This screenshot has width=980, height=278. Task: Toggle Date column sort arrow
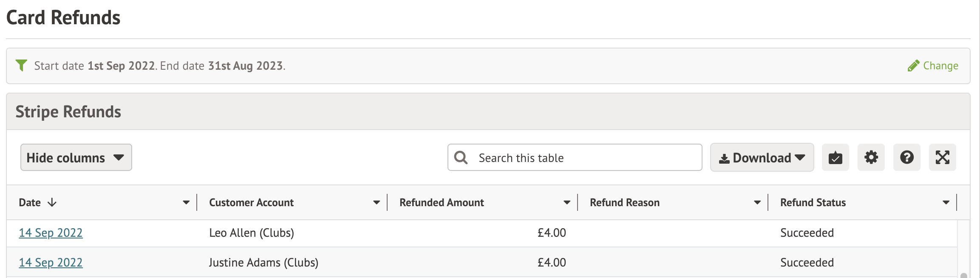click(52, 202)
